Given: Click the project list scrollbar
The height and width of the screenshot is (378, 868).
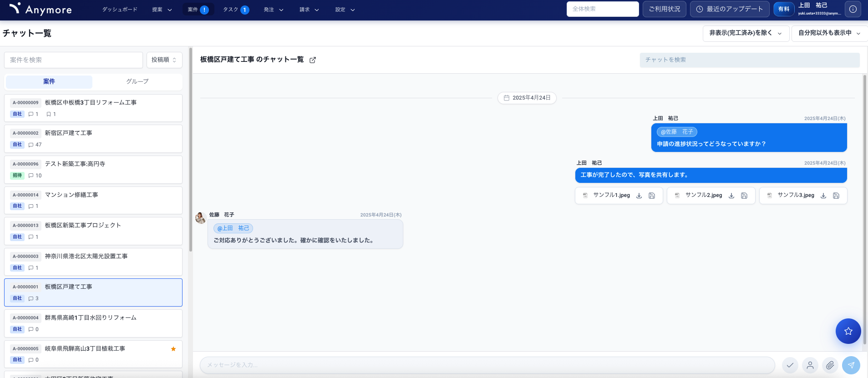Looking at the screenshot, I should point(191,150).
